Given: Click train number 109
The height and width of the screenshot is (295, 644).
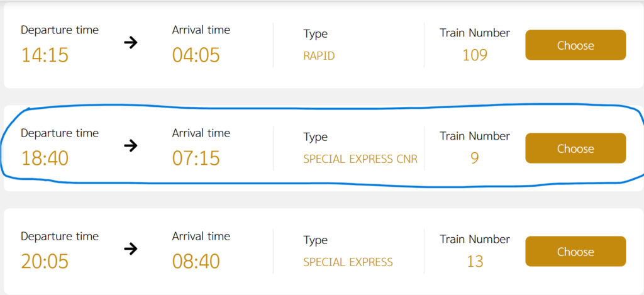Looking at the screenshot, I should pos(475,55).
